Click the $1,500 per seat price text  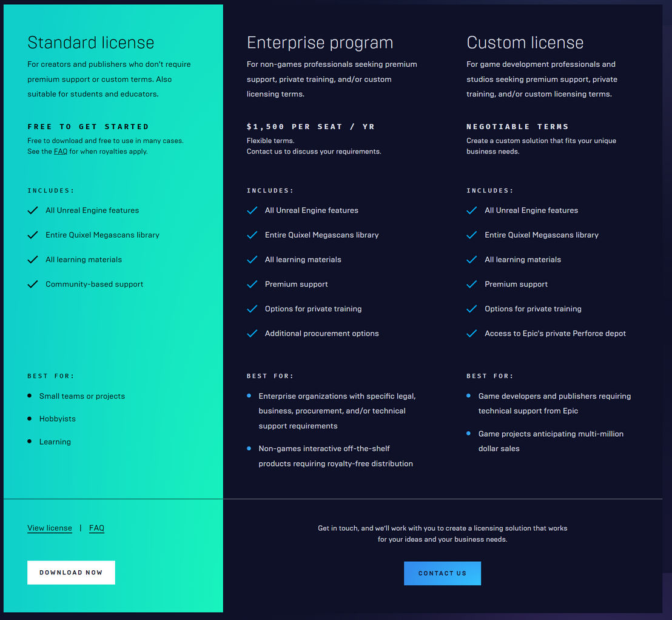311,126
